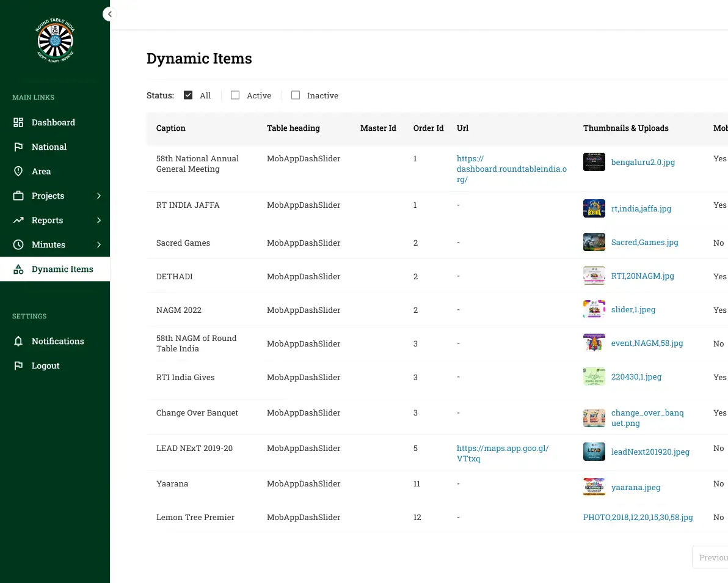The image size is (728, 583).
Task: Click the Area location pin icon
Action: [x=18, y=171]
